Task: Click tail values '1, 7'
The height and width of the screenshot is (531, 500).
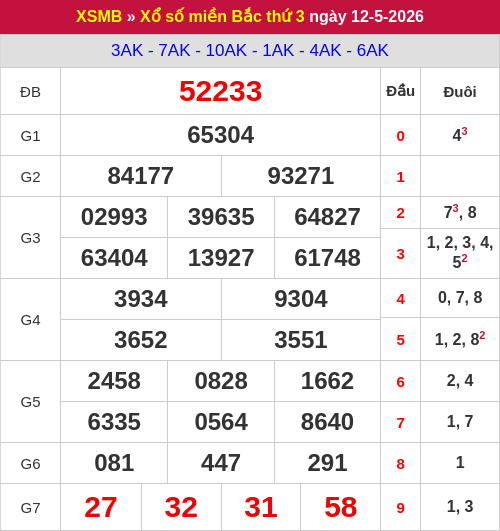Action: tap(460, 422)
